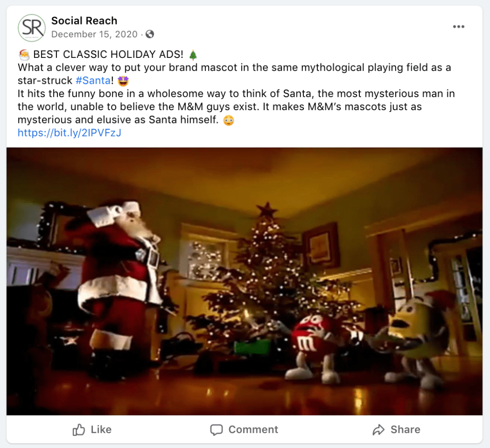Click the Share button label
This screenshot has width=490, height=448.
click(x=405, y=429)
